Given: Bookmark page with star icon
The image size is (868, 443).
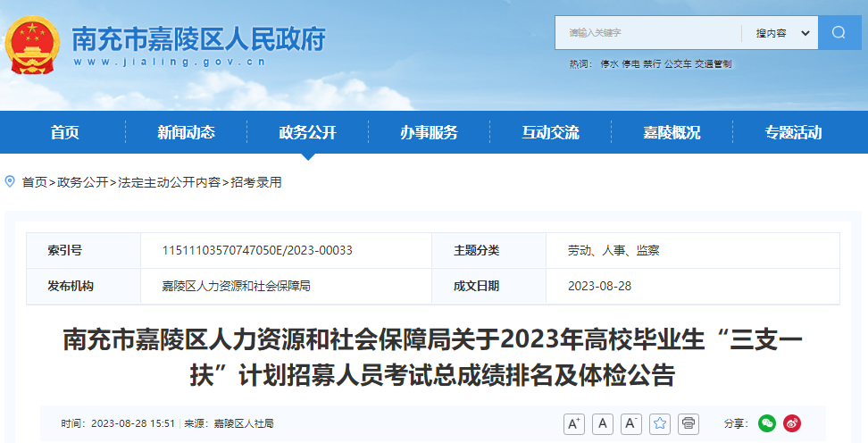Looking at the screenshot, I should click(660, 424).
